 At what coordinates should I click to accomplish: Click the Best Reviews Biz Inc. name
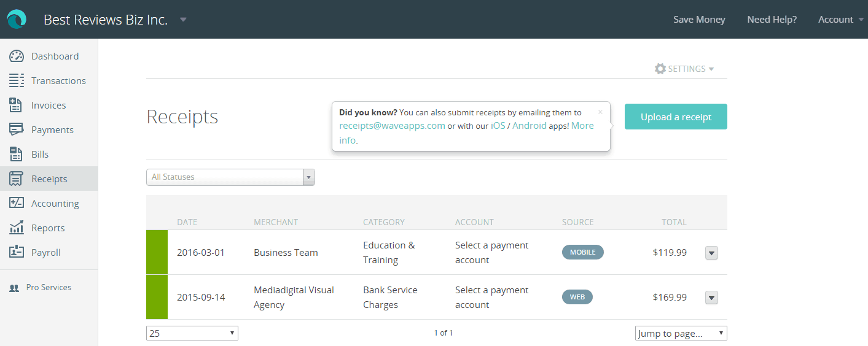[106, 20]
